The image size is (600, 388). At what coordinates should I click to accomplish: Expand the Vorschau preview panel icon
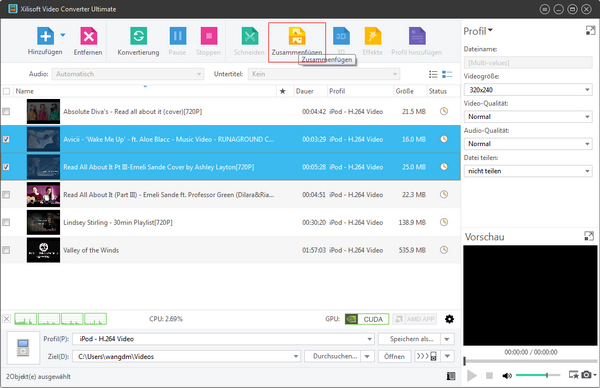tap(589, 236)
